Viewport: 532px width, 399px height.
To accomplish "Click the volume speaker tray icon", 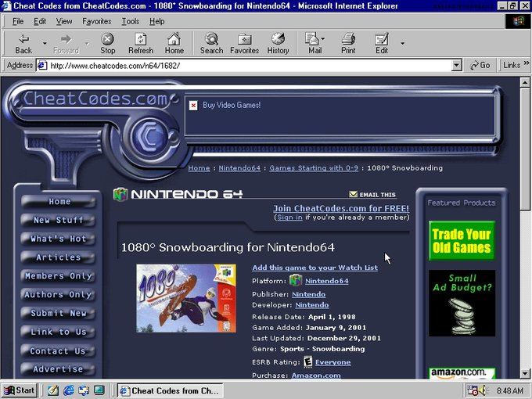I will (483, 390).
